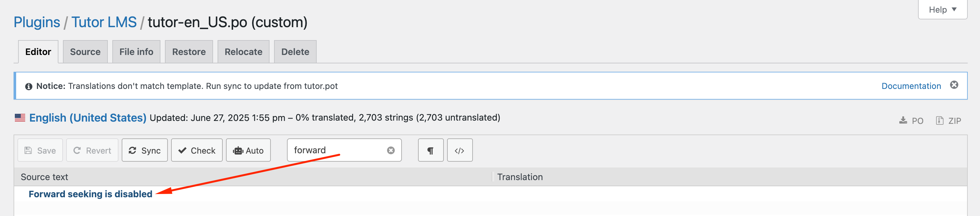Dismiss the sync notice

coord(954,85)
